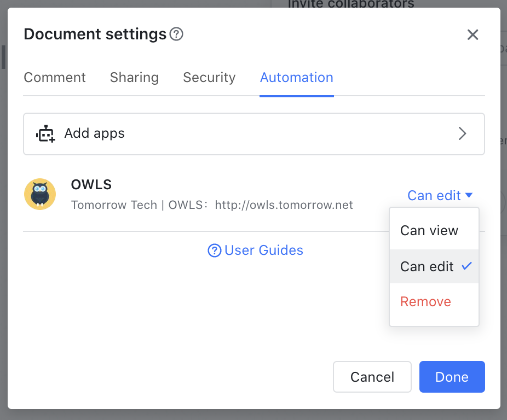
Task: Expand the Add apps section
Action: pos(253,133)
